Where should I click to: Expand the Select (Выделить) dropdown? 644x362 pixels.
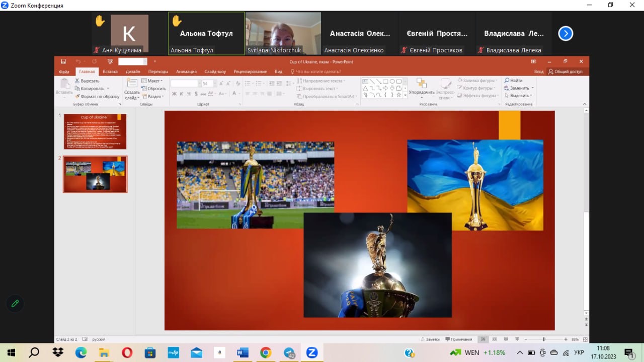click(519, 96)
